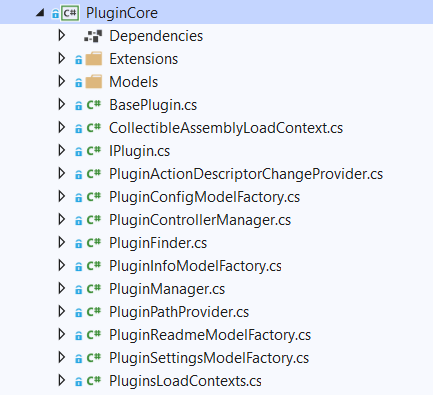Expand the Extensions folder
The height and width of the screenshot is (395, 433).
click(62, 58)
